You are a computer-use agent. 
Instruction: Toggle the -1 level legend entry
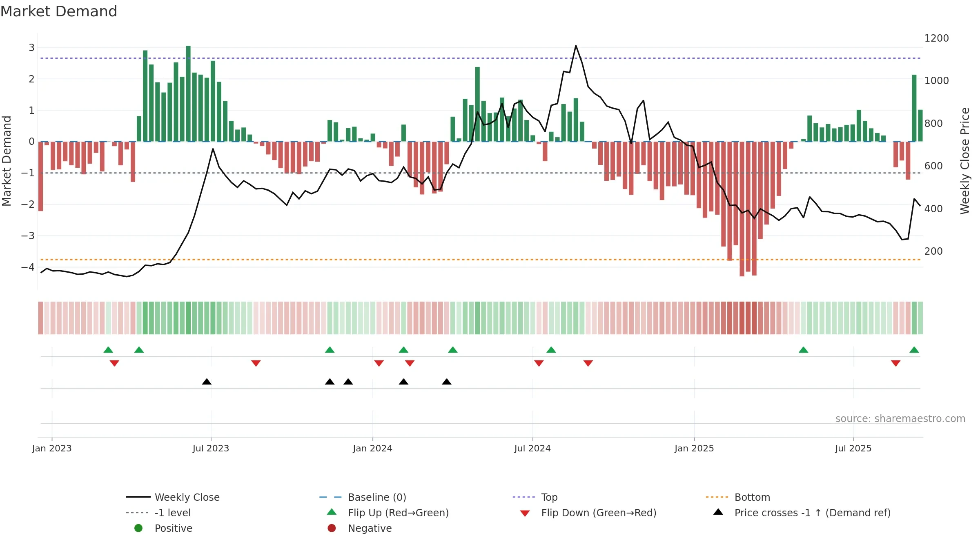pos(158,513)
